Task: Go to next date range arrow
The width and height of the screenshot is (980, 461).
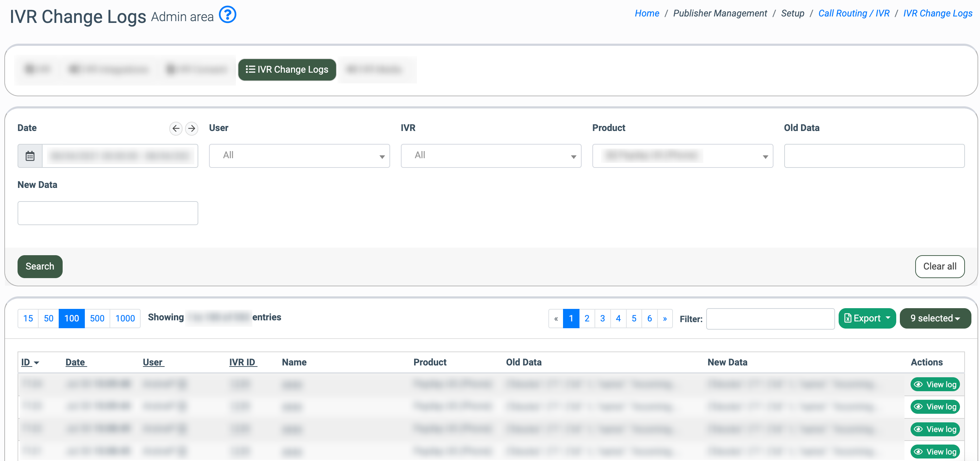Action: tap(192, 128)
